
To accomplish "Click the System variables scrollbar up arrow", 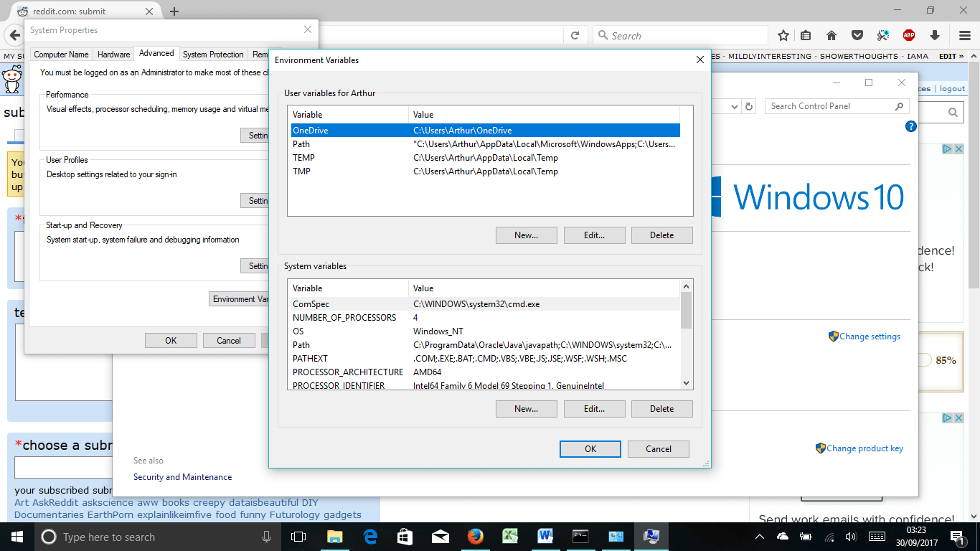I will [x=686, y=287].
